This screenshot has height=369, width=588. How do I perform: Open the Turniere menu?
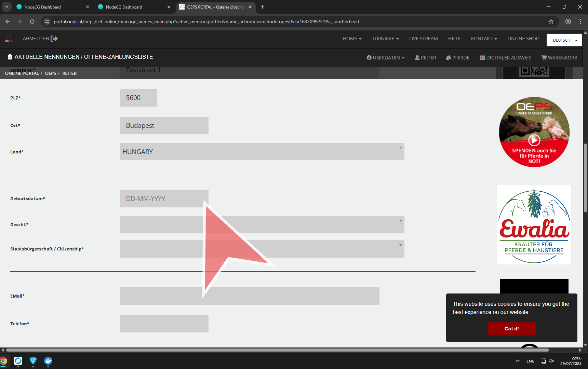click(x=385, y=39)
